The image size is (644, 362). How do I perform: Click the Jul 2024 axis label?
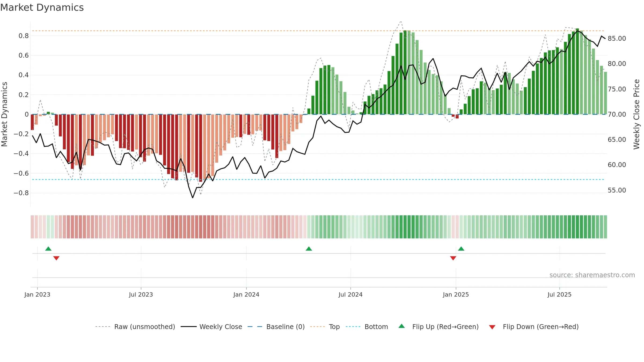[x=350, y=294]
